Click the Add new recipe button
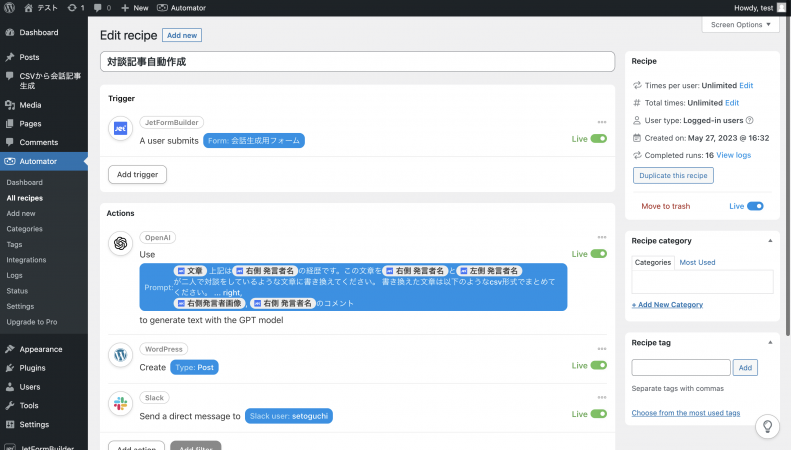Viewport: 791px width, 450px height. [x=182, y=35]
